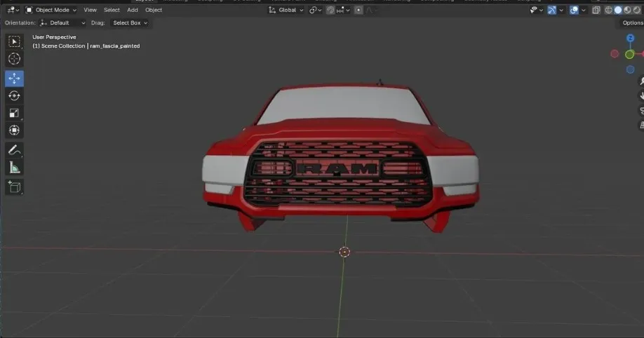Click the 'User Perspective' viewport label
This screenshot has width=644, height=338.
tap(54, 37)
